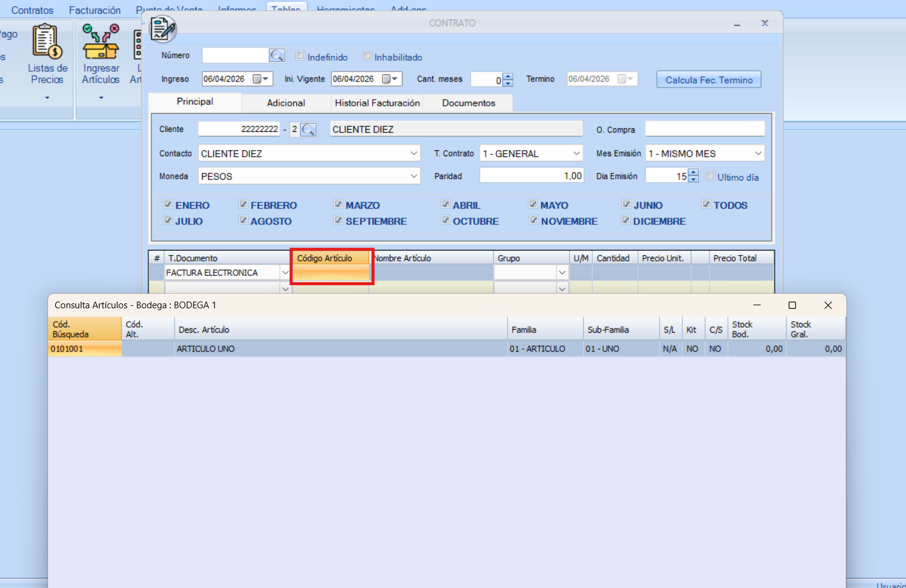Open the Facturación menu

[x=95, y=10]
